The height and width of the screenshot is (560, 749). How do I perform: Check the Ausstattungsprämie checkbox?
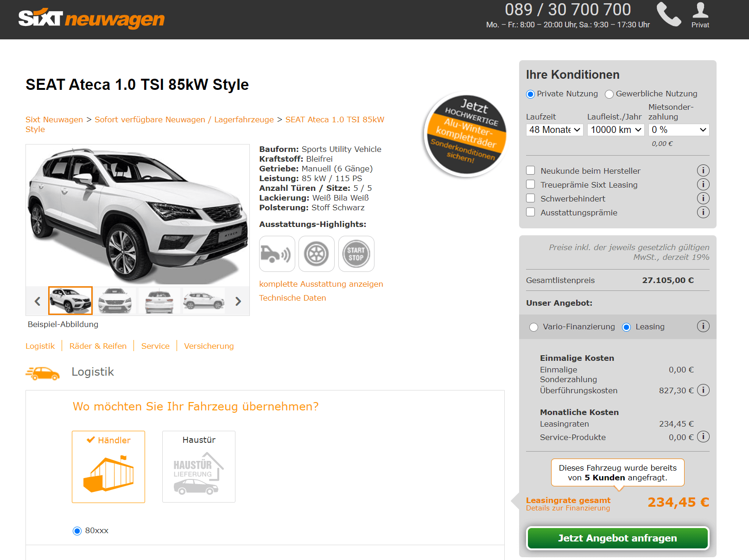(x=531, y=212)
